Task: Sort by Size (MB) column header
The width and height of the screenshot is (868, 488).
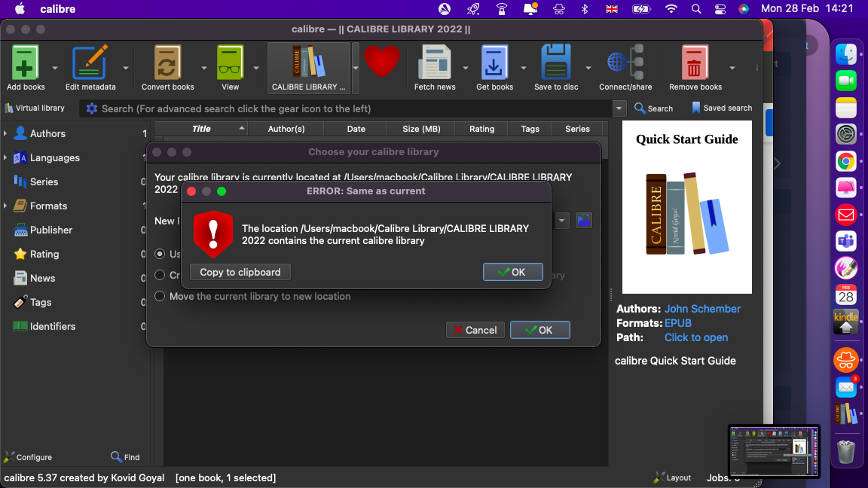Action: 421,129
